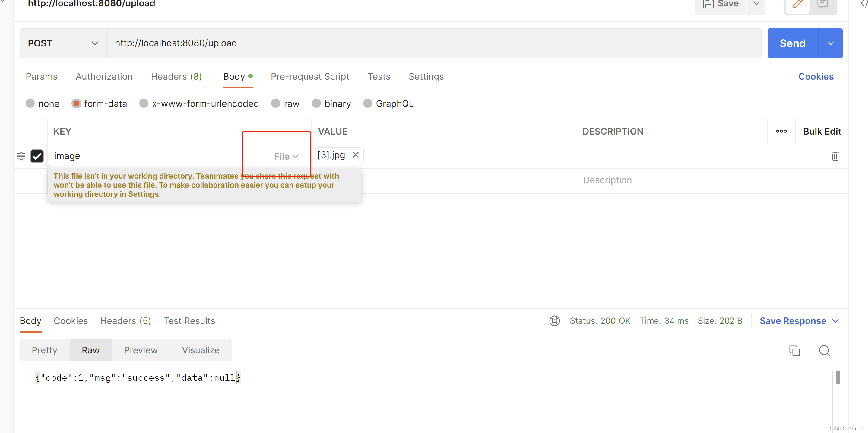This screenshot has height=433, width=868.
Task: Select the GraphQL body type
Action: [388, 103]
